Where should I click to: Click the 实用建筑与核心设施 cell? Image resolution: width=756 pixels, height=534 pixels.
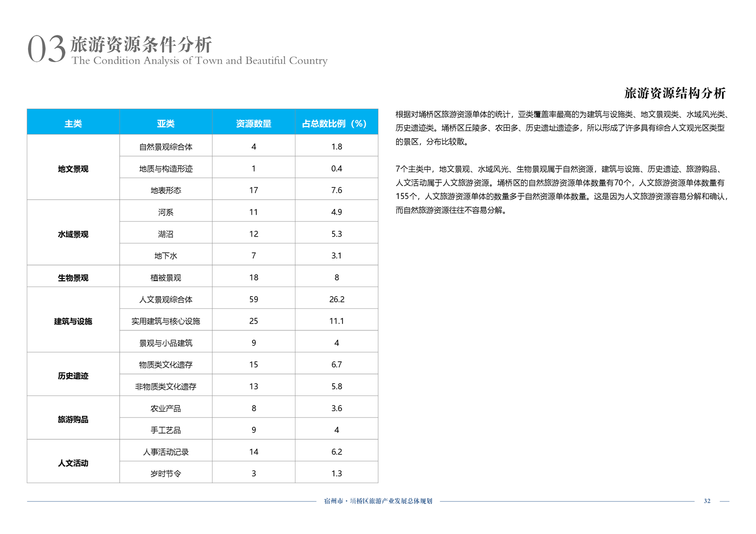(165, 321)
